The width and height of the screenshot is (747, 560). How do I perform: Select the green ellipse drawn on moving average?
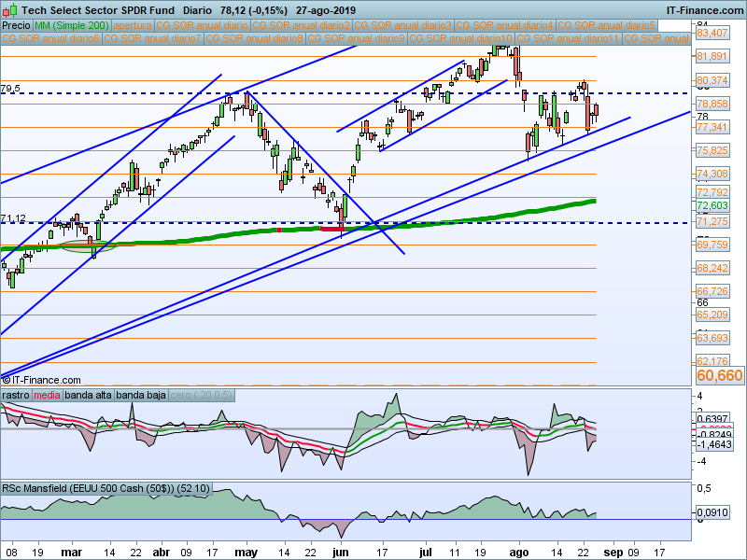88,246
